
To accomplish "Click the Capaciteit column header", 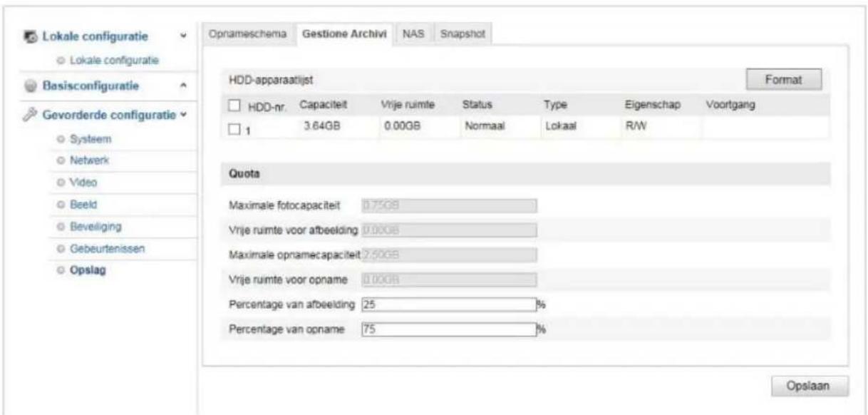I will click(x=323, y=104).
